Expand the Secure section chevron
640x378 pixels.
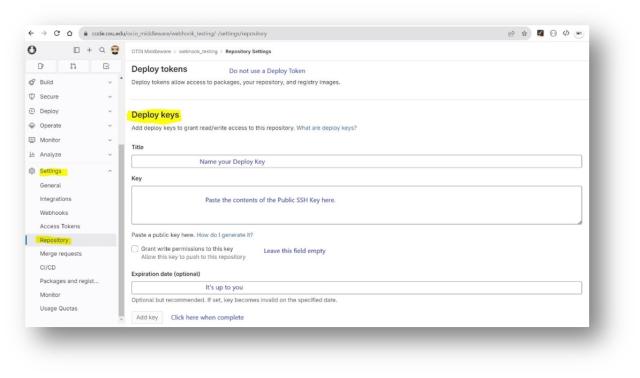110,97
